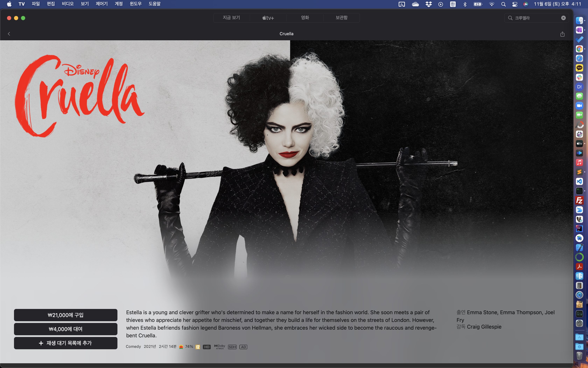Open DBeaver CE from the Dock
The image size is (588, 368).
[x=579, y=219]
